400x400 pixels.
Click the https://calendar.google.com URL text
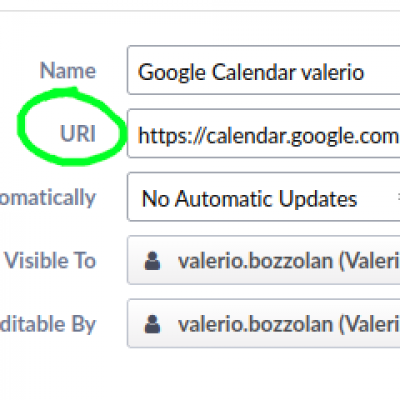pyautogui.click(x=269, y=136)
